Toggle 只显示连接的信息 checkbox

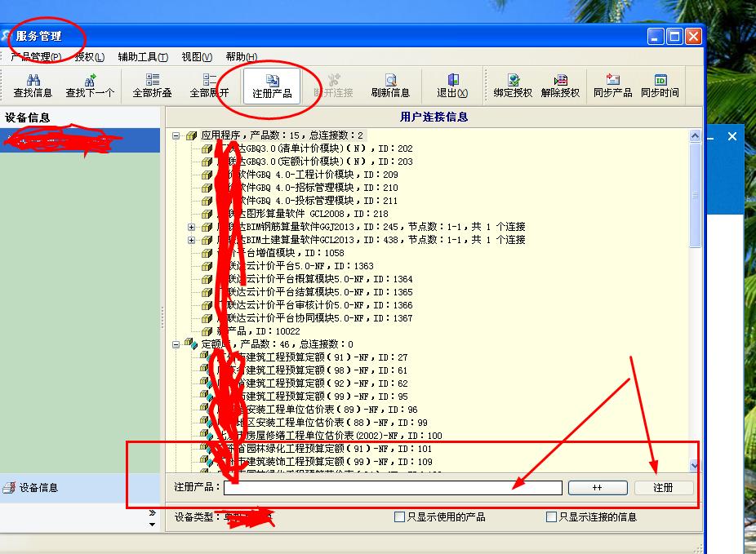click(551, 517)
